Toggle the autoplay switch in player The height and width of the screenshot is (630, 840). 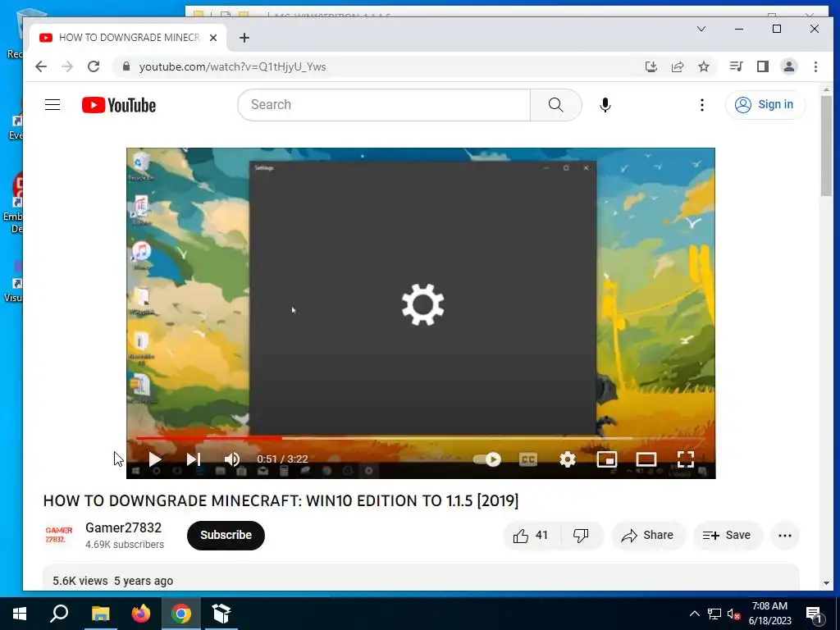click(x=487, y=459)
